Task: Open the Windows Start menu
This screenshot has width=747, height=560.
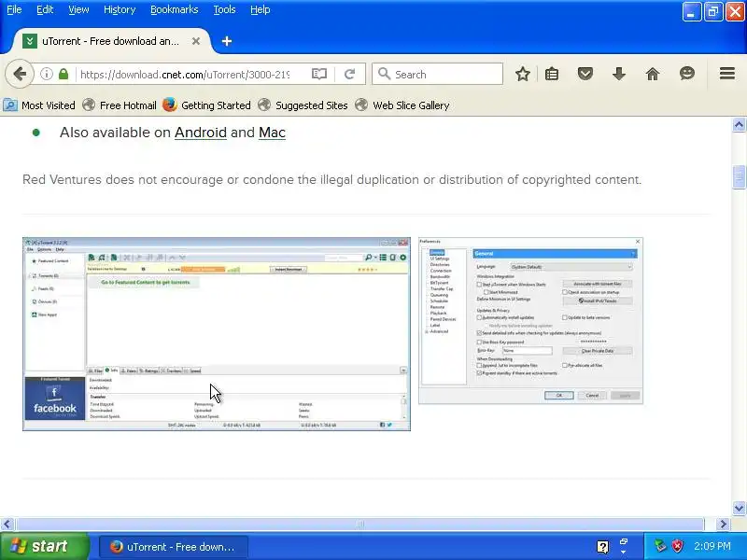Action: pyautogui.click(x=44, y=546)
